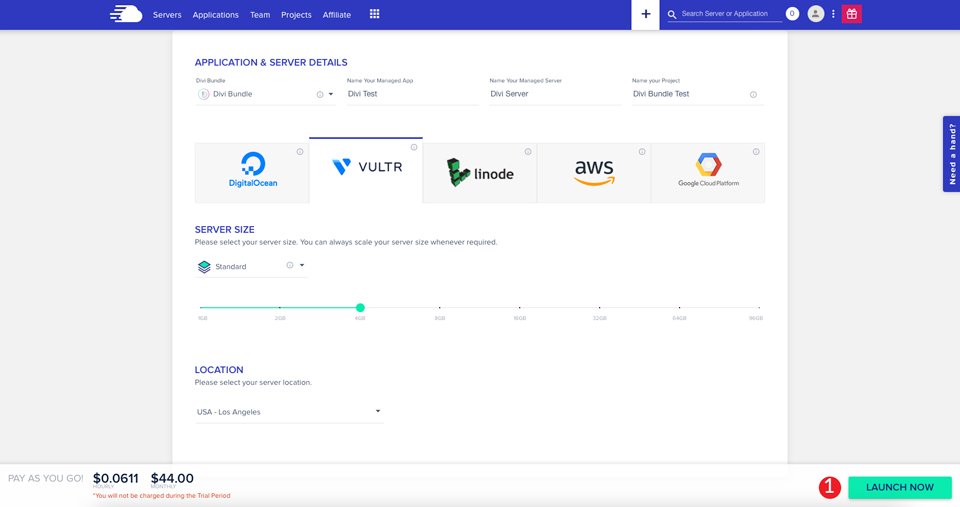Click the Launch Now button

[899, 487]
